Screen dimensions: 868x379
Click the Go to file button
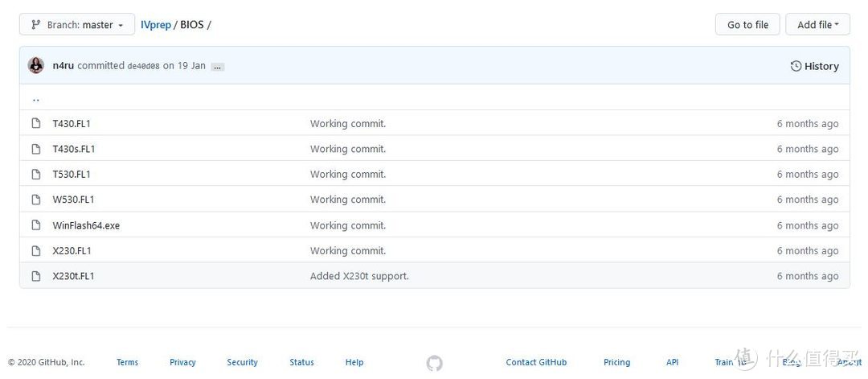(x=747, y=24)
